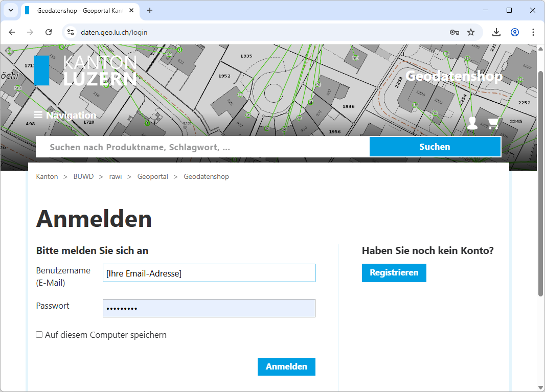Open Chrome three-dot menu

pos(533,32)
